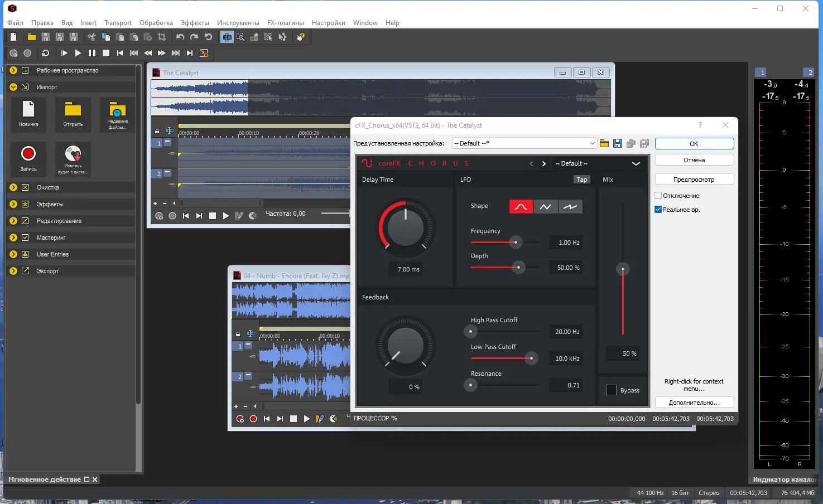Open the Эффекты menu
This screenshot has height=504, width=823.
[195, 23]
